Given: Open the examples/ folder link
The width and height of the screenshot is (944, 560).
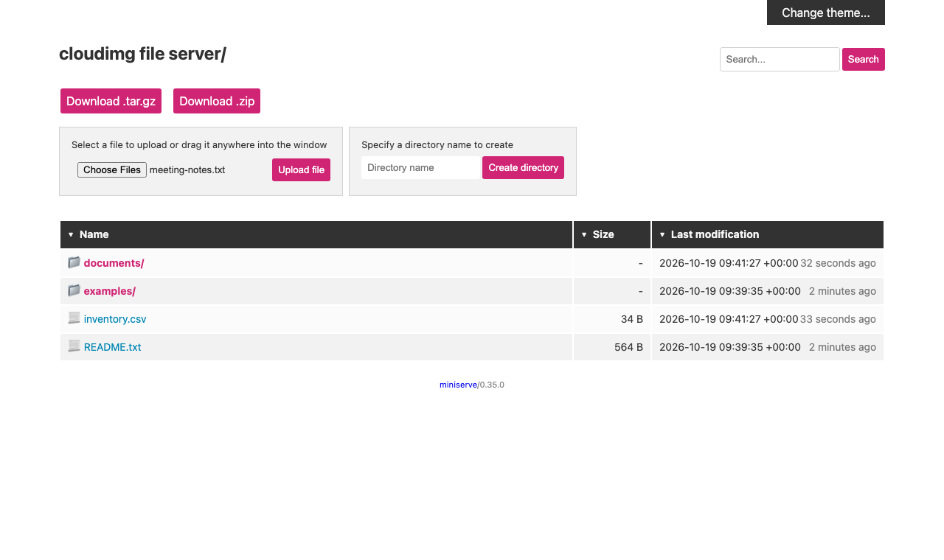Looking at the screenshot, I should click(110, 291).
